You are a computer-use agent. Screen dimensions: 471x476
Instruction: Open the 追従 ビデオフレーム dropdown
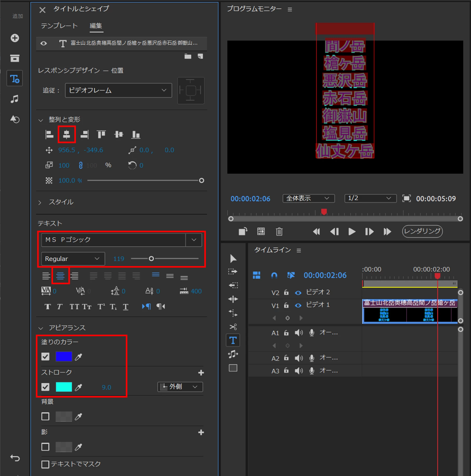119,90
